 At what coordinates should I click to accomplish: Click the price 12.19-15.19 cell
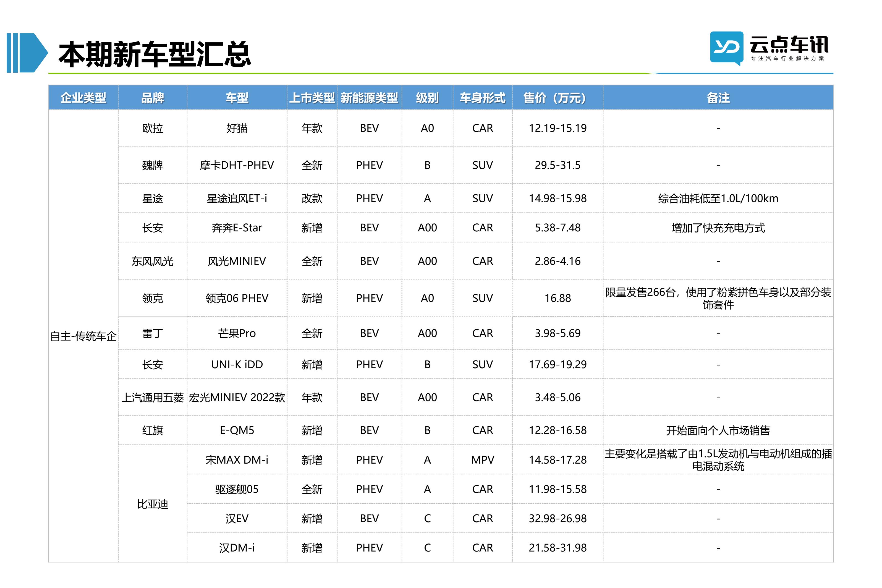[558, 128]
